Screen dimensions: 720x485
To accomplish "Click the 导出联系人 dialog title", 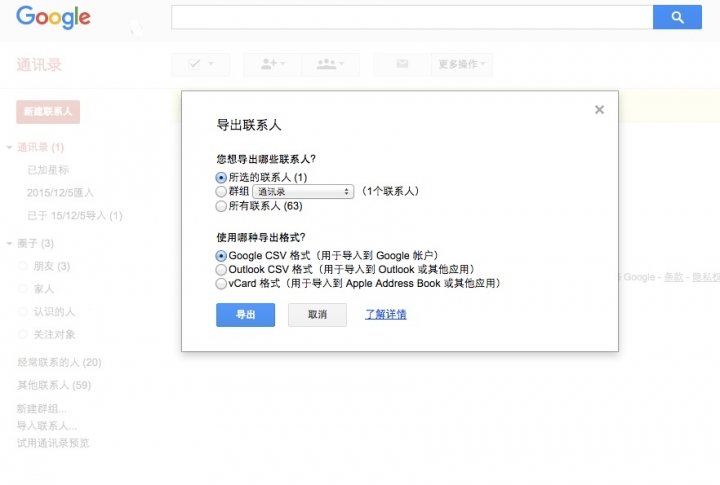I will (x=249, y=125).
